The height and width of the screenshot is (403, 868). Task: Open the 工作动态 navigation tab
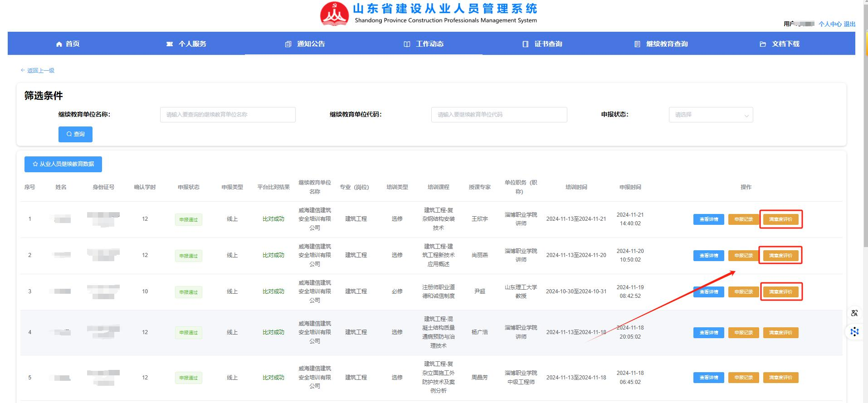coord(424,44)
